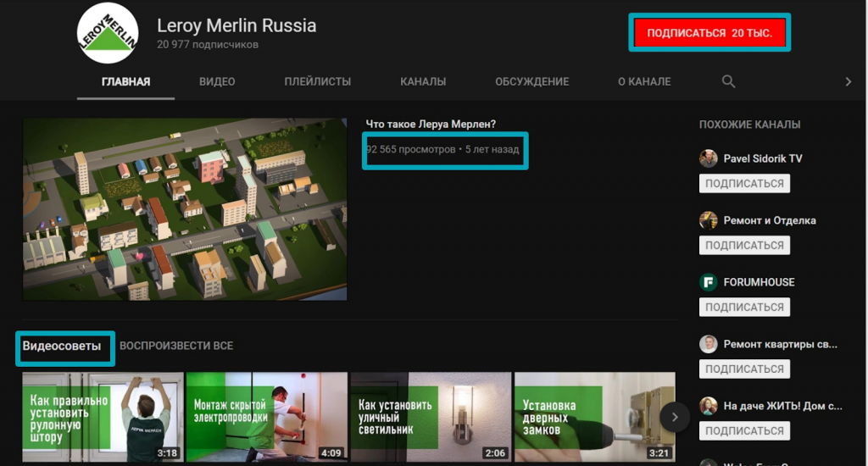Open the ВИДЕО tab
The width and height of the screenshot is (868, 466).
pos(217,82)
